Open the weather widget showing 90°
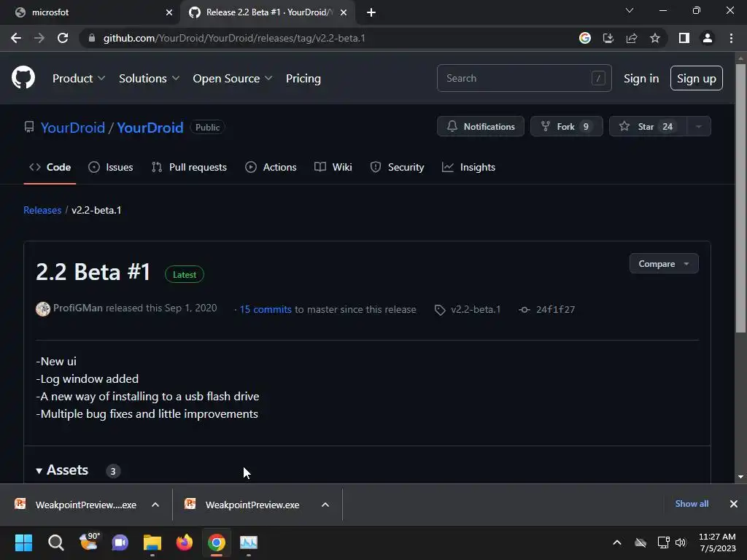The height and width of the screenshot is (560, 747). (89, 542)
